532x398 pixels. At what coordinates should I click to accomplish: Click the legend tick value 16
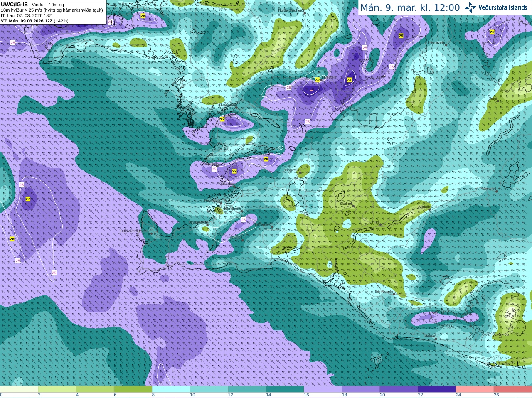tap(306, 395)
